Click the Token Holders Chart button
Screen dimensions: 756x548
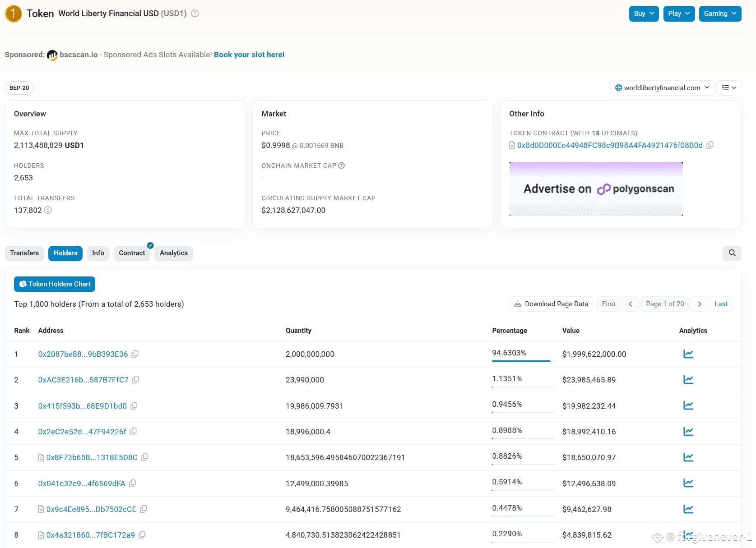click(55, 284)
